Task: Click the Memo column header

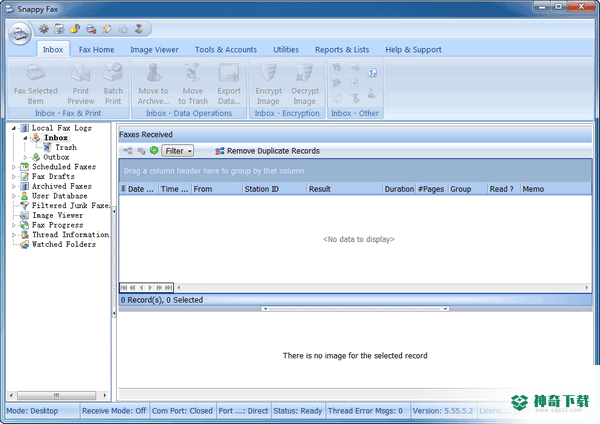Action: point(555,189)
